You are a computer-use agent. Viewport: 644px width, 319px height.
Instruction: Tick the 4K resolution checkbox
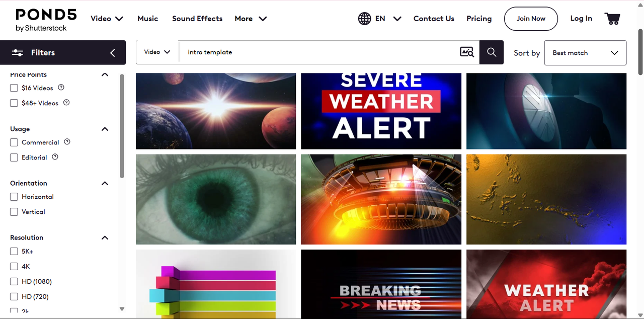[14, 266]
